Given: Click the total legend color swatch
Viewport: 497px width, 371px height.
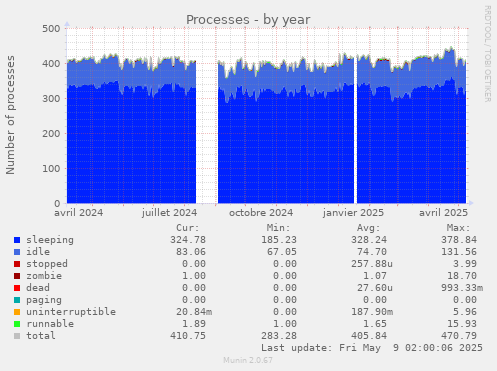Looking at the screenshot, I should pyautogui.click(x=17, y=336).
